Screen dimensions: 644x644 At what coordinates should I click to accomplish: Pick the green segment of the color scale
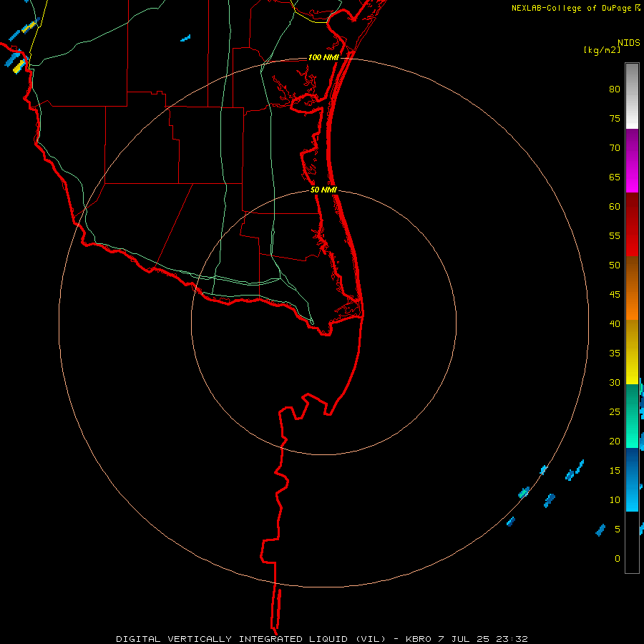pos(632,416)
